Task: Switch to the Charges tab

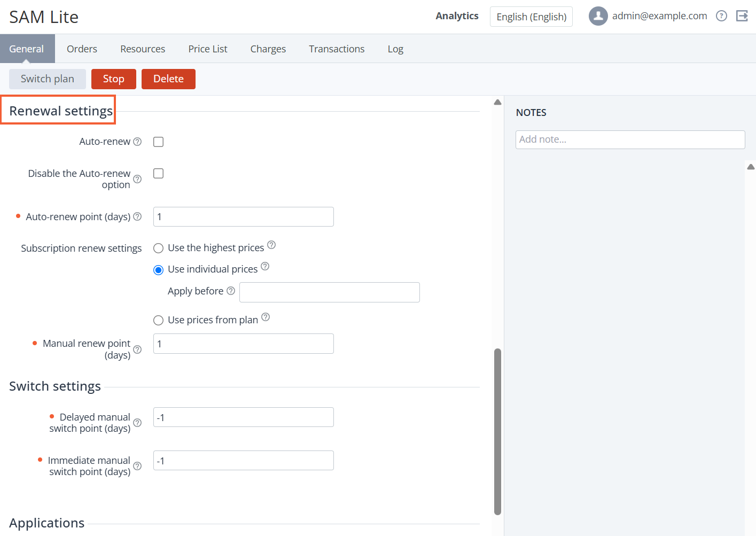Action: [x=268, y=49]
